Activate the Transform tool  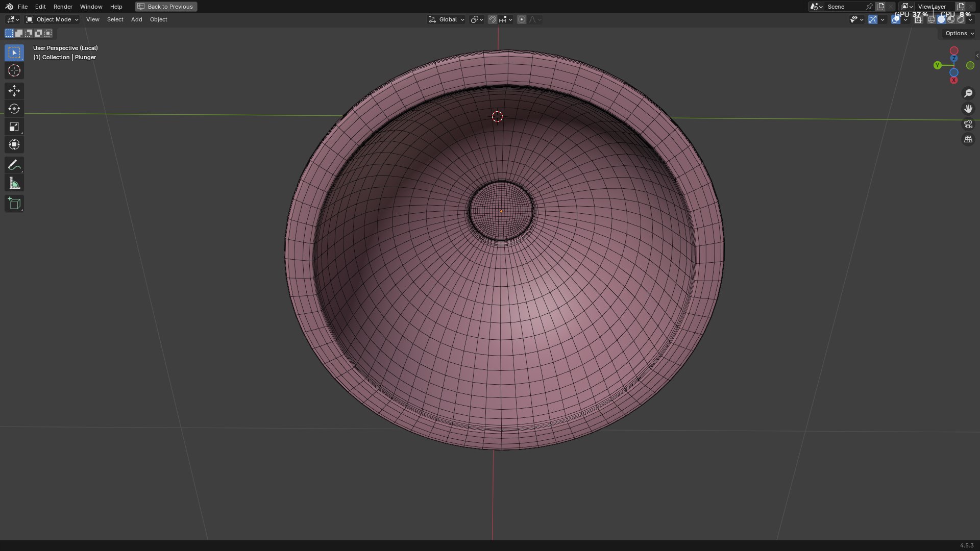[x=14, y=144]
